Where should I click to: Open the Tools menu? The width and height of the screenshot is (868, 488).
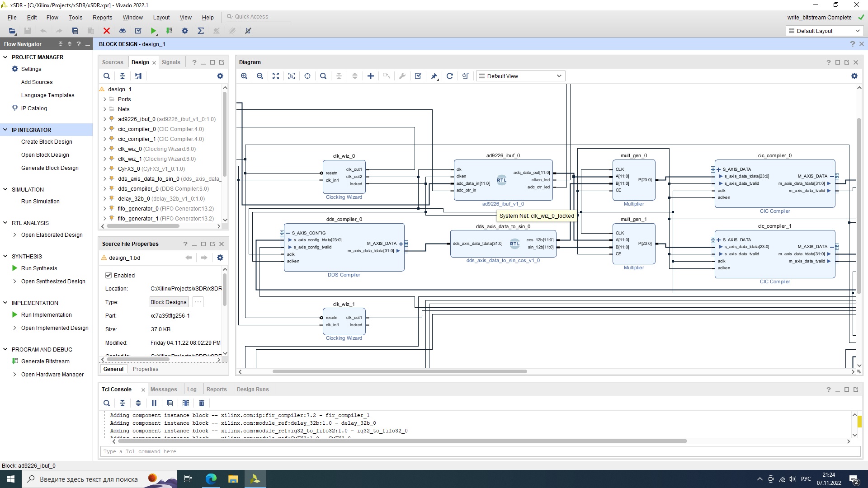tap(75, 18)
